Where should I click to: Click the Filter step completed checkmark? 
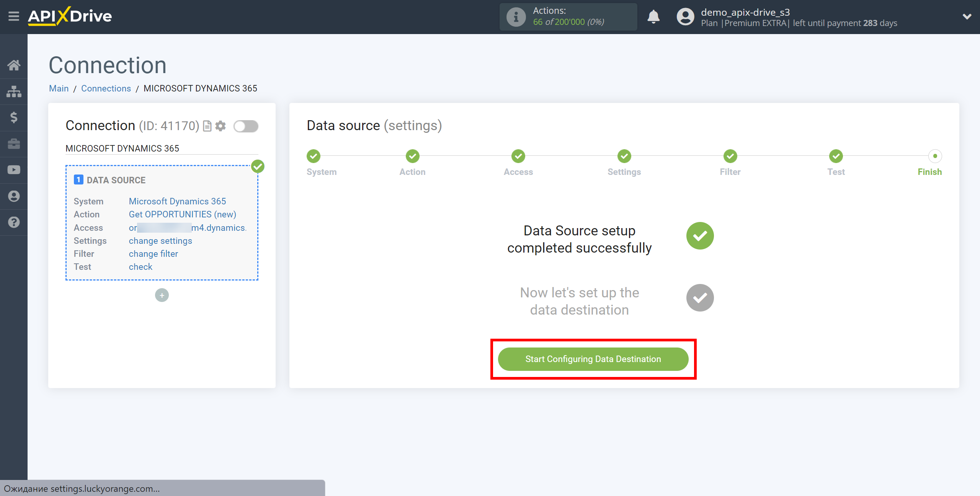click(730, 156)
